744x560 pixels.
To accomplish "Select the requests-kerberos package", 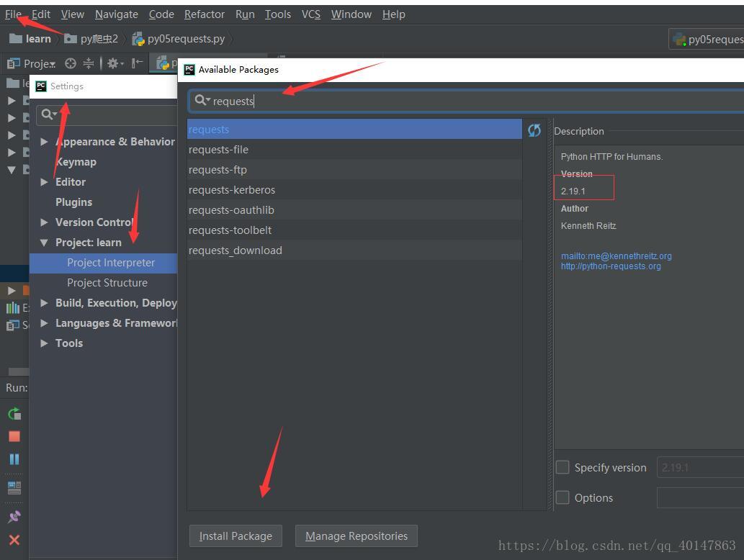I will point(354,190).
